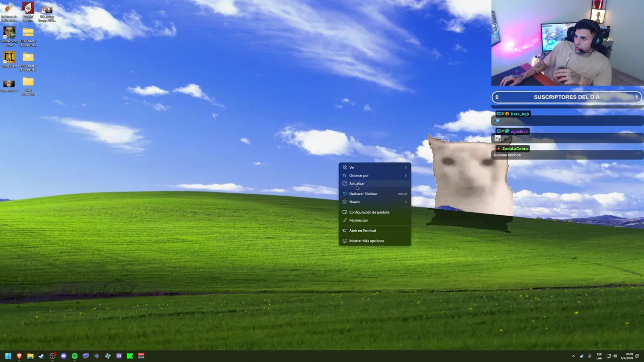Open Discord from the taskbar
The height and width of the screenshot is (362, 644).
(x=63, y=356)
